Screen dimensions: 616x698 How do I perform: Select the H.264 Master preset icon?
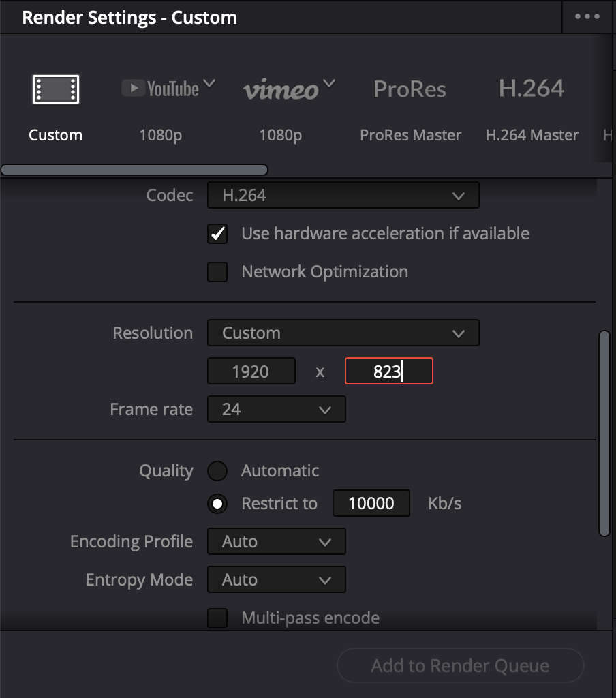pyautogui.click(x=532, y=89)
